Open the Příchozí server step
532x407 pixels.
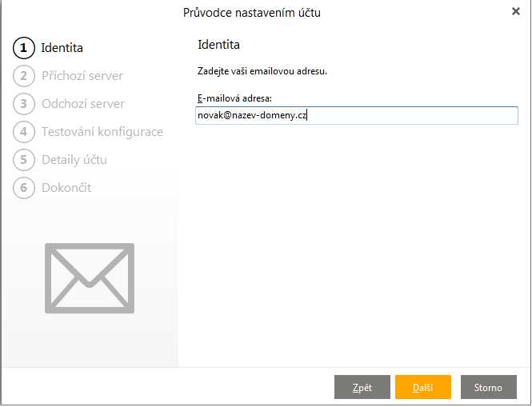82,76
